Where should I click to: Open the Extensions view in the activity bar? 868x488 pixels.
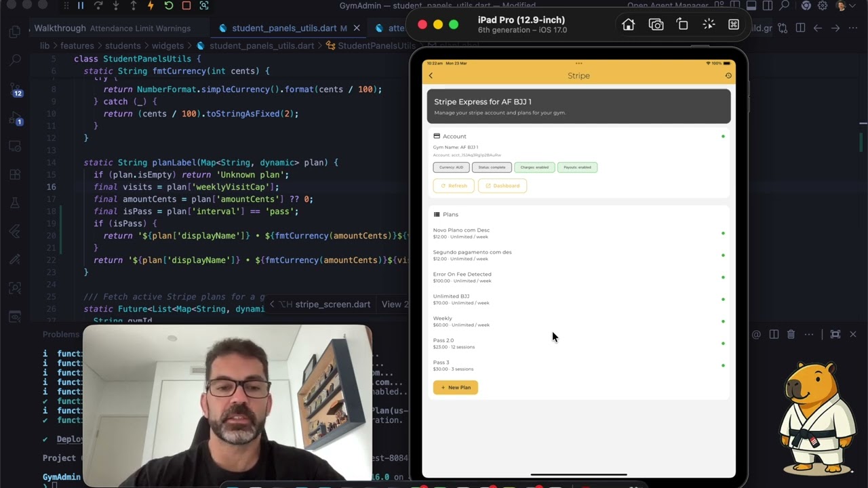(x=16, y=174)
